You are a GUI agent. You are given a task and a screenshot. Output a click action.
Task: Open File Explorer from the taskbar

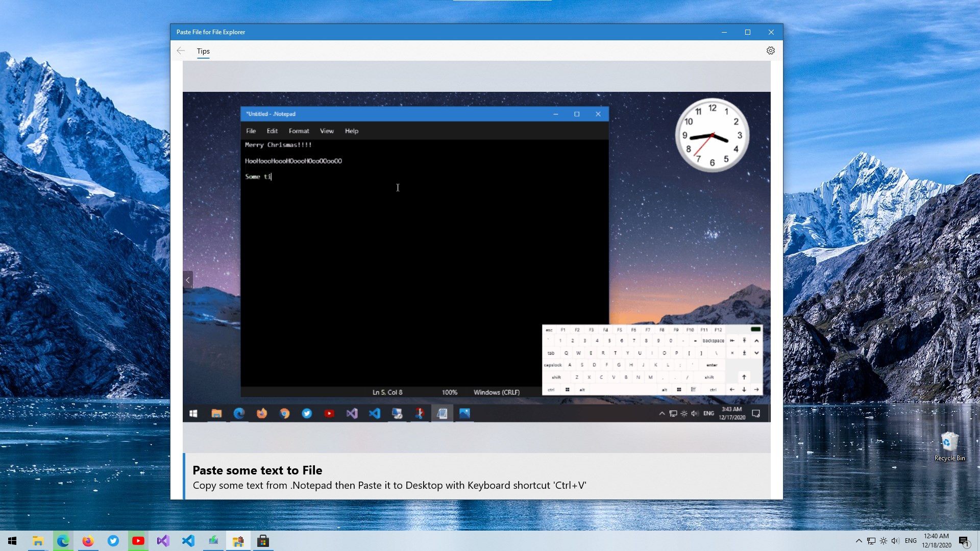tap(38, 541)
